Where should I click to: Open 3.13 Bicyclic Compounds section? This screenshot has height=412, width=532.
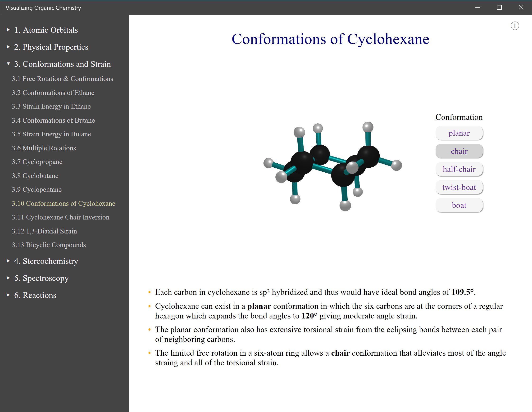49,245
